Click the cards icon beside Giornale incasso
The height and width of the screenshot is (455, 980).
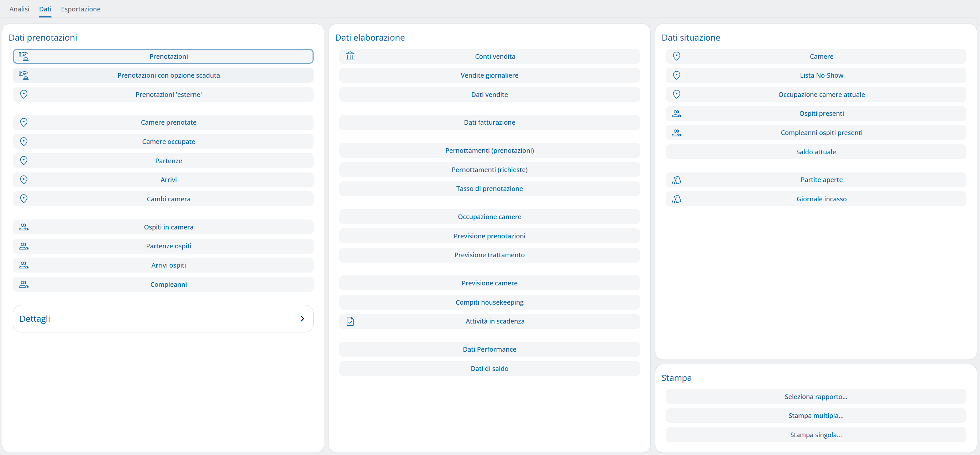point(676,199)
